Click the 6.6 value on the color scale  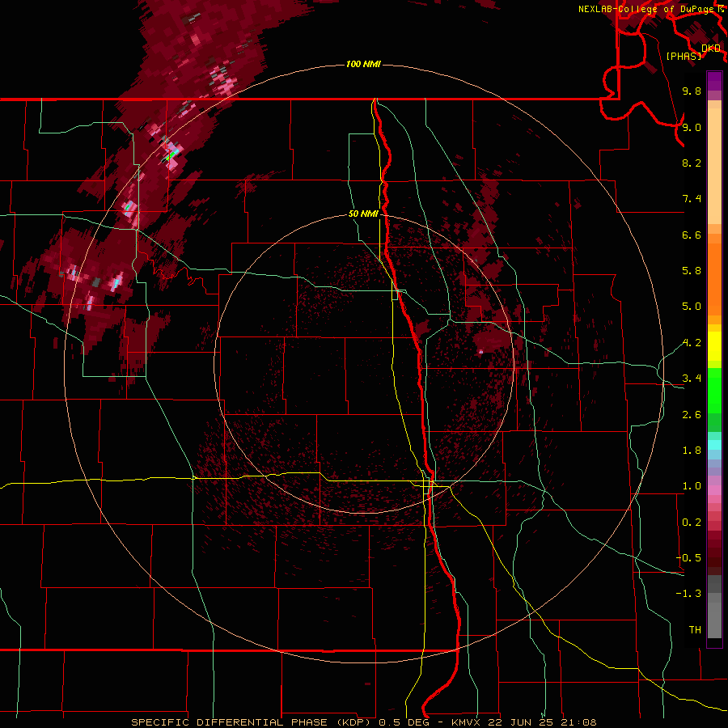(x=692, y=235)
